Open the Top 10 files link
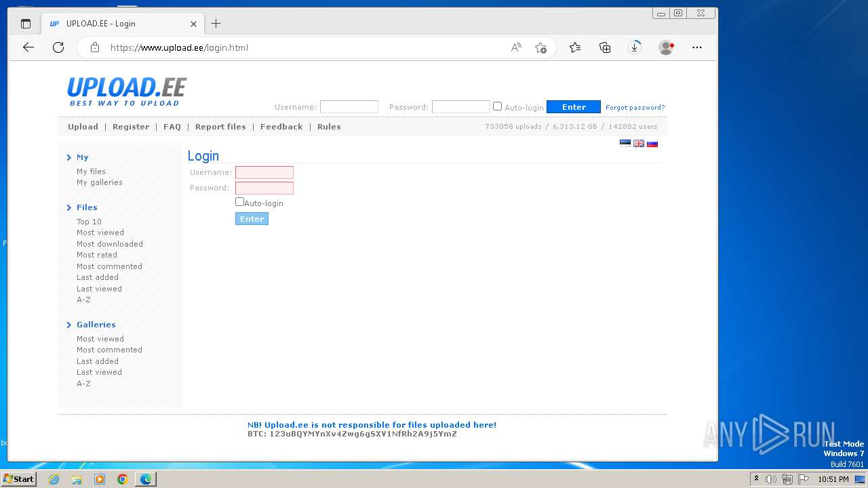The height and width of the screenshot is (488, 868). click(89, 222)
